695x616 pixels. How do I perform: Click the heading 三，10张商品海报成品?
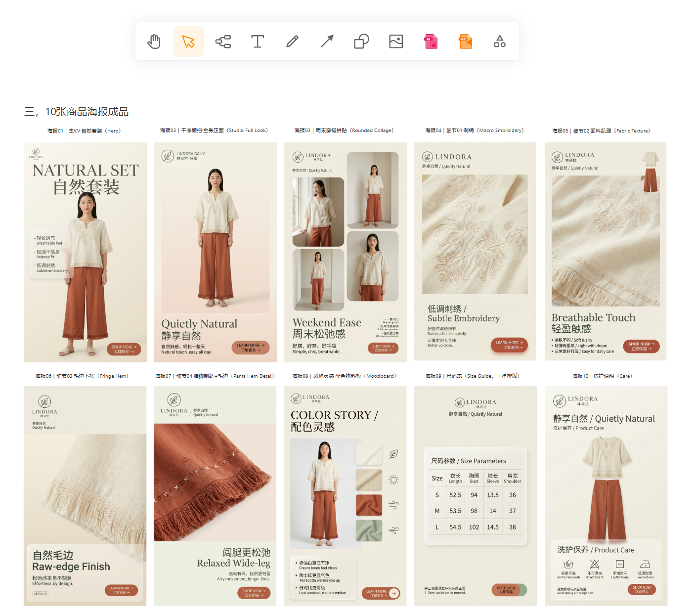[x=77, y=112]
